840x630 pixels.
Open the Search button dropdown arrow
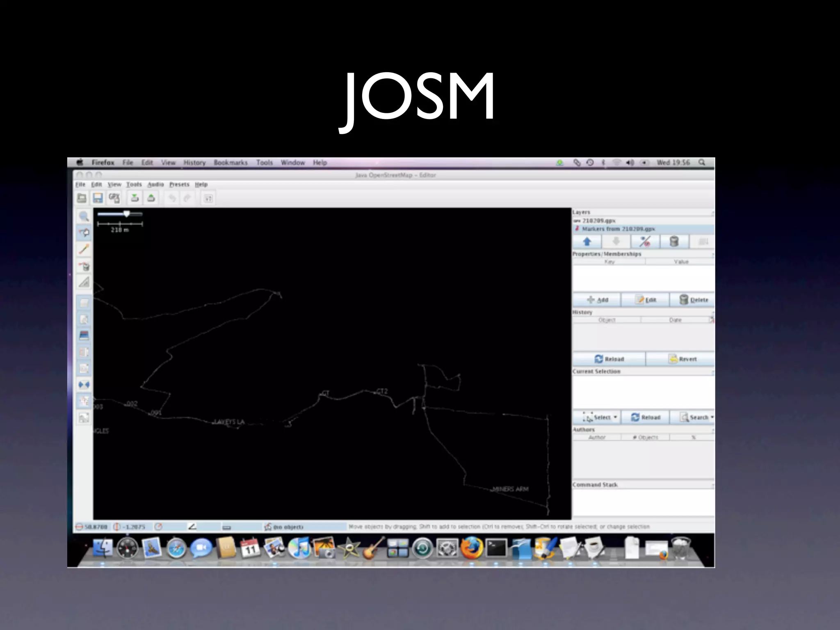(712, 417)
